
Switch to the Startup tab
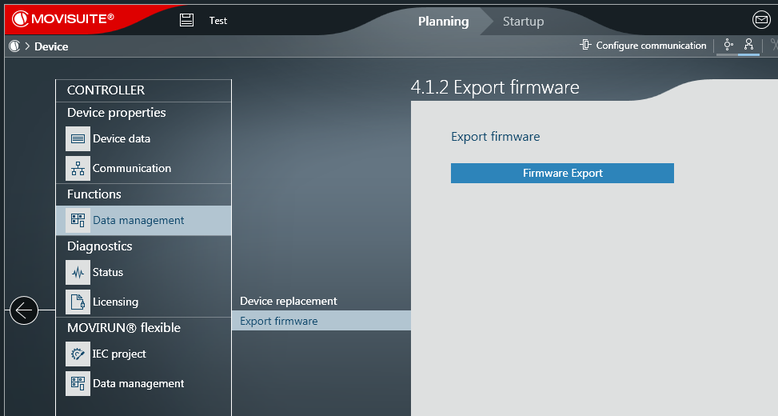(x=523, y=21)
